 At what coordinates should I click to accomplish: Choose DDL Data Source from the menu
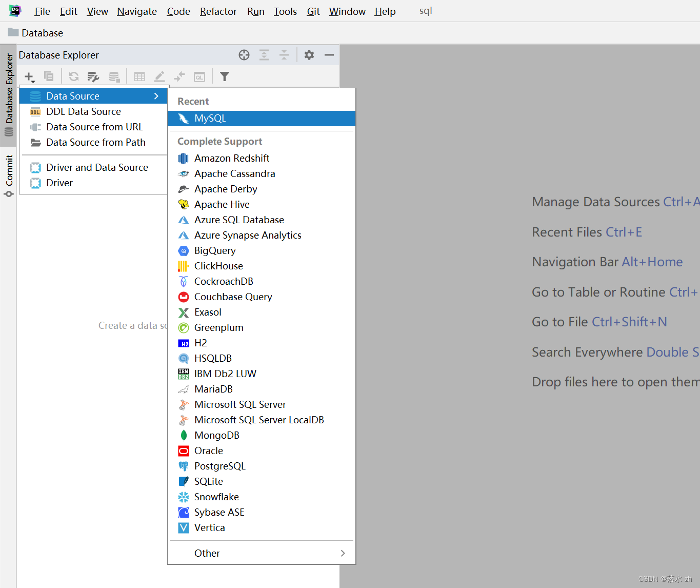84,111
